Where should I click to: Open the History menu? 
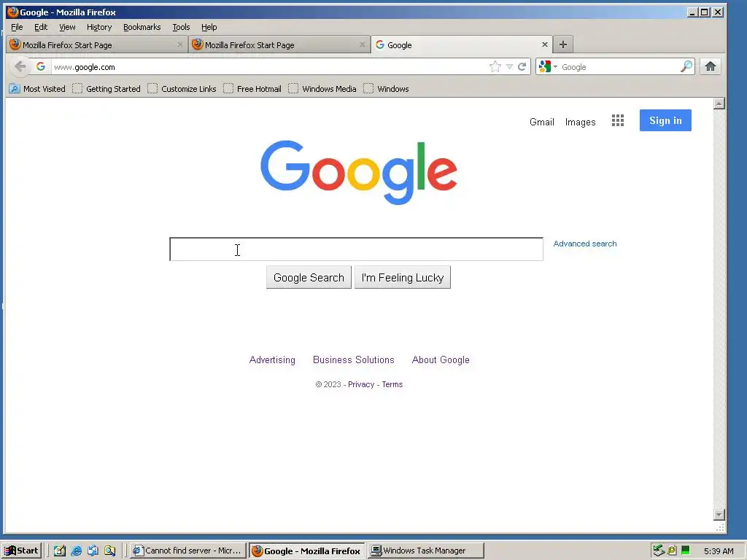(x=99, y=27)
